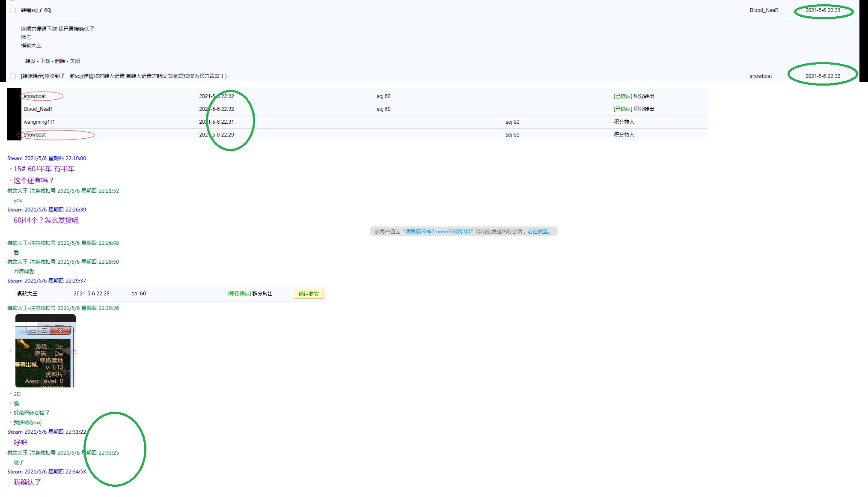This screenshot has width=868, height=497.
Task: Open the [转账提示] transfer notice message
Action: pyautogui.click(x=124, y=76)
